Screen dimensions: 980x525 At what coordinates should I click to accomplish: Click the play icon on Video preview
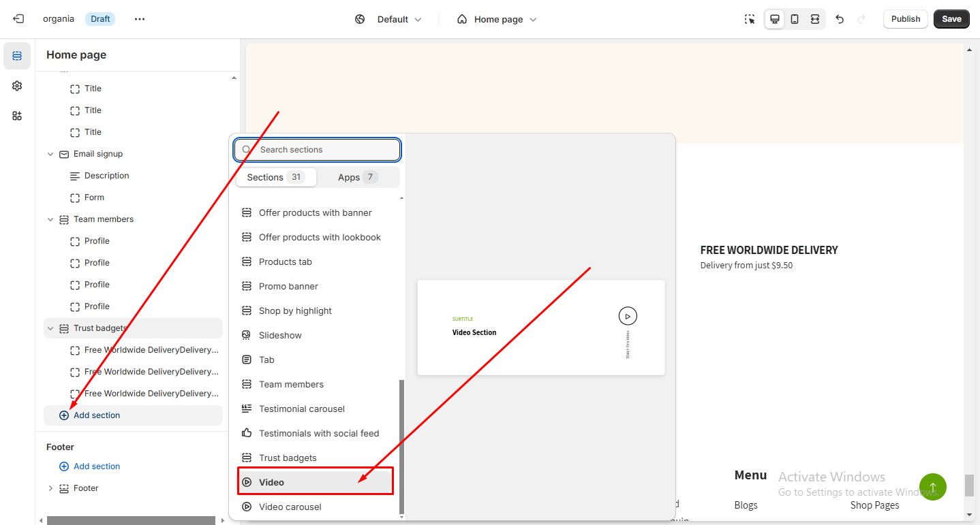[628, 316]
